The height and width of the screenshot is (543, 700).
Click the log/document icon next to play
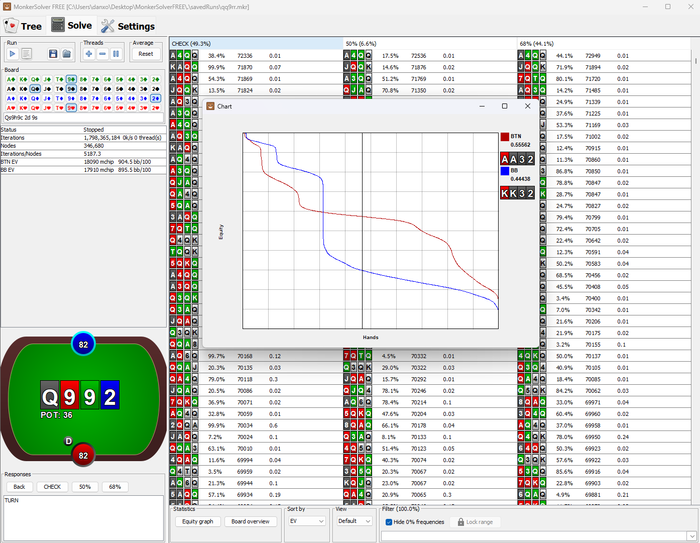(x=26, y=54)
